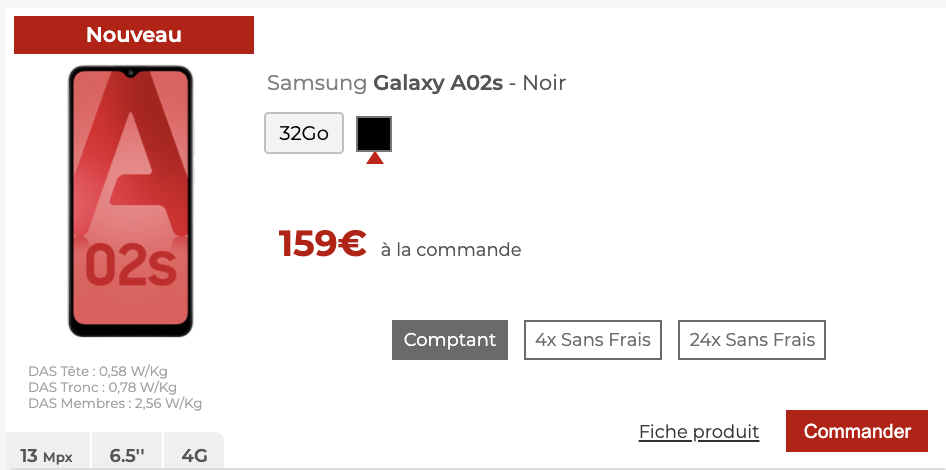Click the 159€ price
Viewport: 946px width, 470px height.
[x=322, y=244]
